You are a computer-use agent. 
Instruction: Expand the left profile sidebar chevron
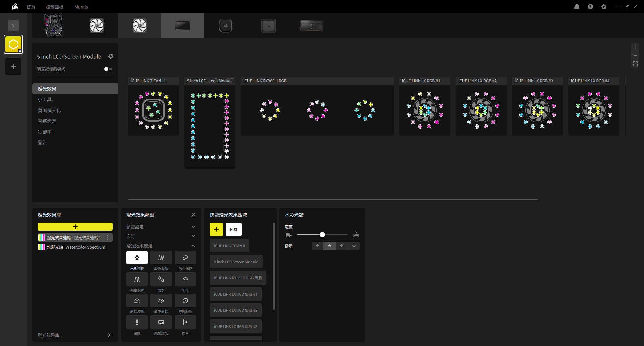pos(13,26)
